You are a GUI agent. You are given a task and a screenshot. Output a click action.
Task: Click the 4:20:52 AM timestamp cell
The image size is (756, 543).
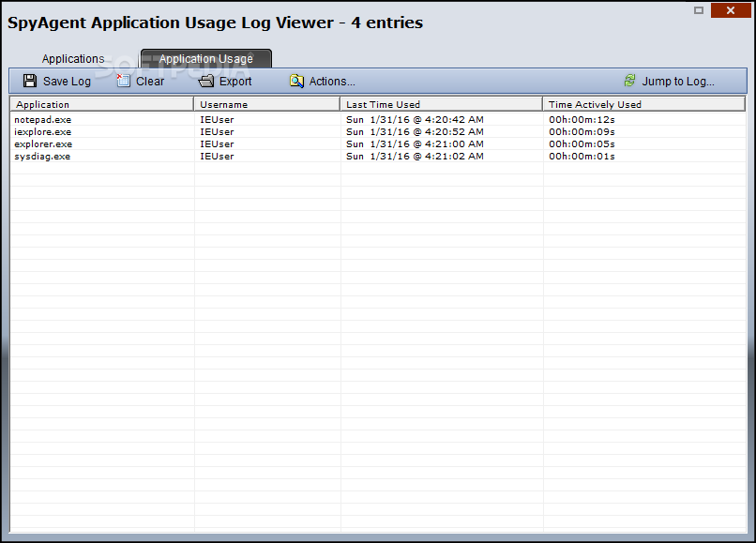(415, 131)
